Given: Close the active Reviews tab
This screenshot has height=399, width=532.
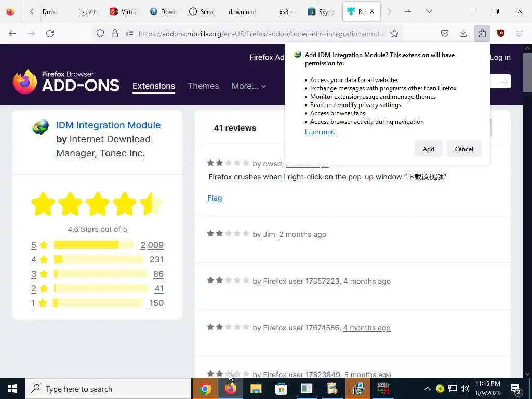Looking at the screenshot, I should click(372, 11).
